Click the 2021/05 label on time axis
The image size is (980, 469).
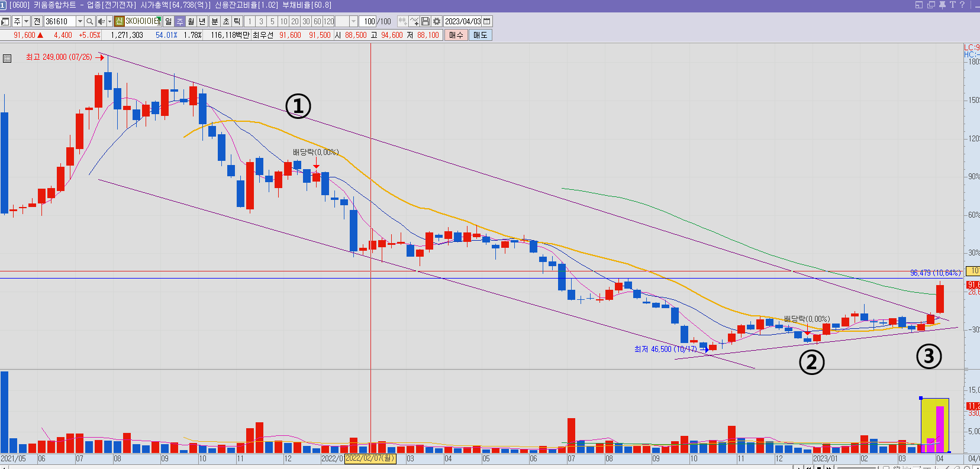point(13,459)
